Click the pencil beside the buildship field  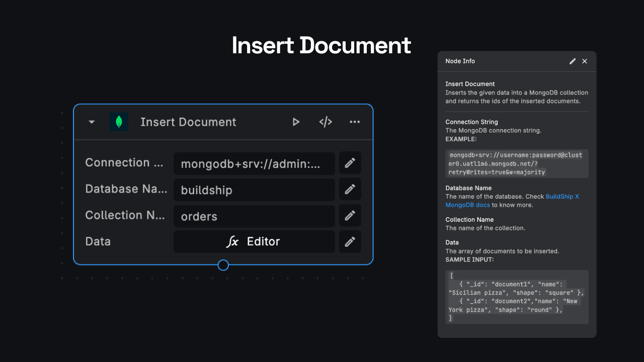pos(350,189)
